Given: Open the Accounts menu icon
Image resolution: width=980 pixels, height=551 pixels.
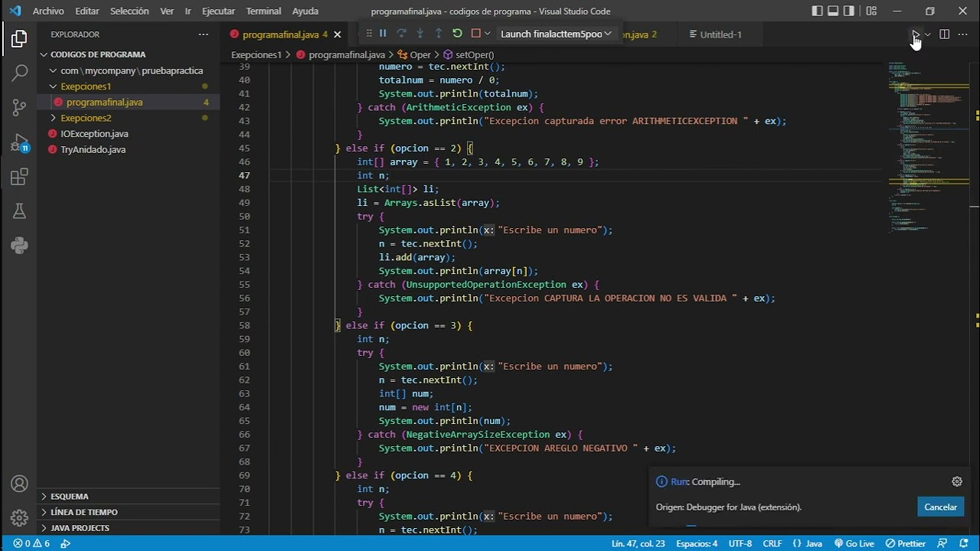Looking at the screenshot, I should pos(19,484).
